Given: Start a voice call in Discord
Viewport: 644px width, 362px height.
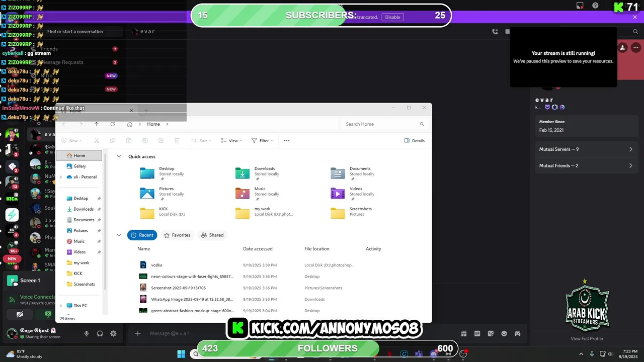Looking at the screenshot, I should [x=495, y=31].
